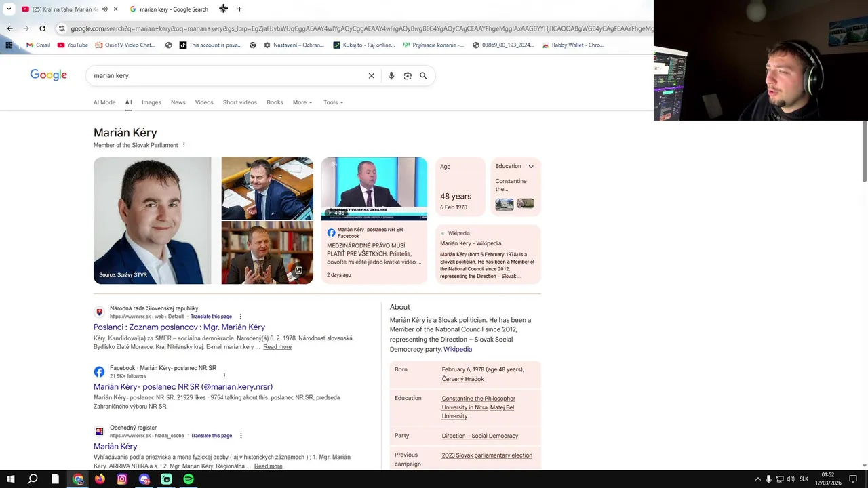The width and height of the screenshot is (868, 488).
Task: Open the Windows Start menu
Action: (x=10, y=479)
